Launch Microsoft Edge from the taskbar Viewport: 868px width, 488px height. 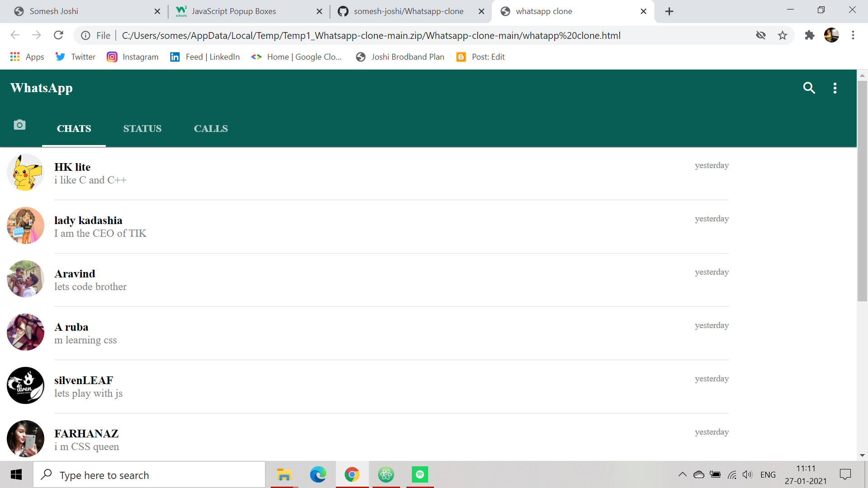318,475
